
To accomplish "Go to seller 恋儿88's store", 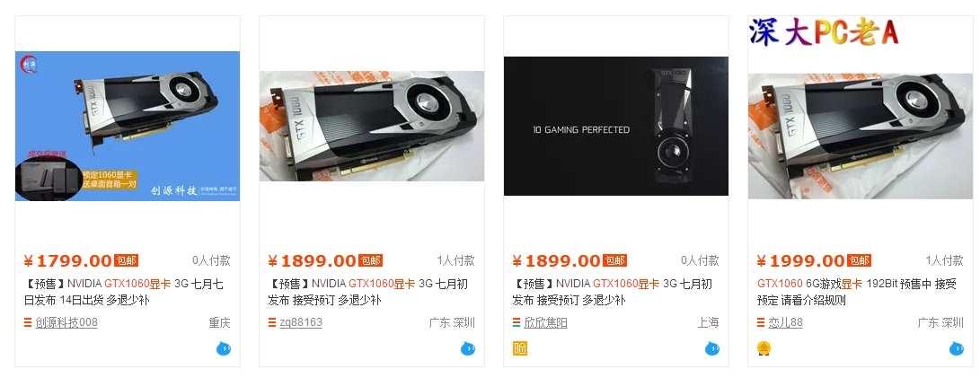I will [786, 323].
